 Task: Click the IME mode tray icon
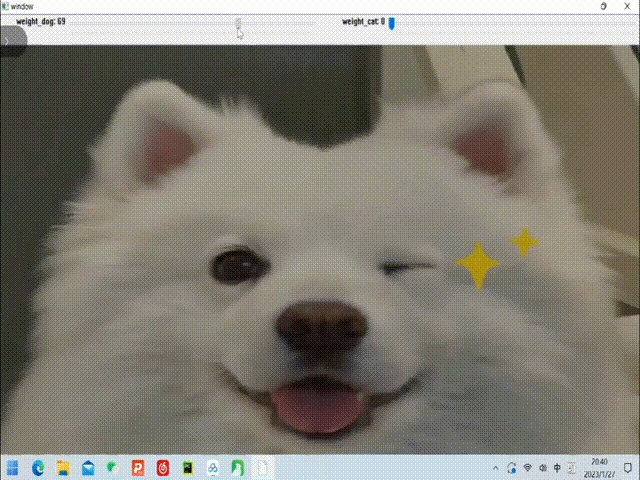click(572, 468)
